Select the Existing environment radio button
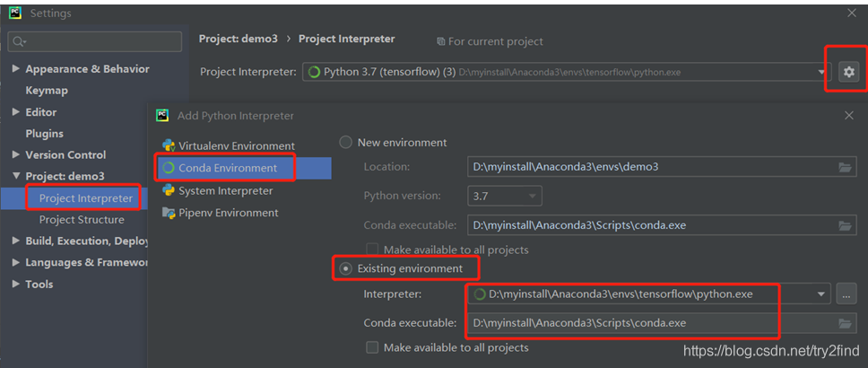The image size is (868, 368). pyautogui.click(x=345, y=268)
